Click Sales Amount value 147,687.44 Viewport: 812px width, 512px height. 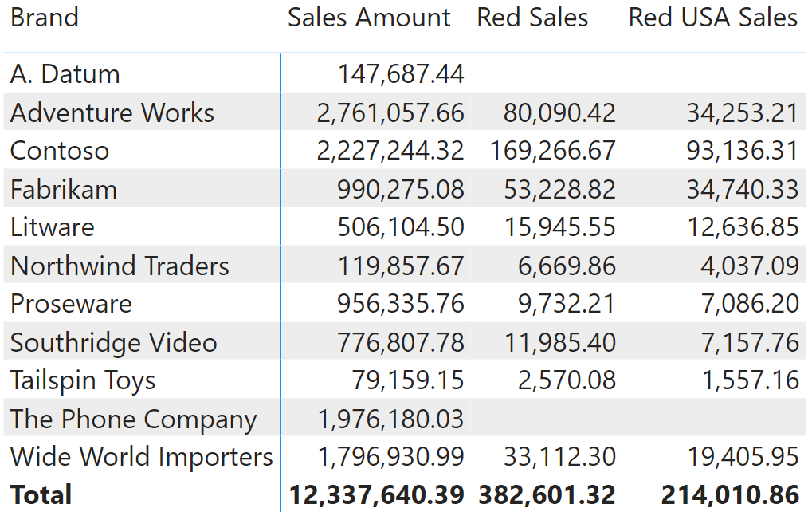[x=401, y=73]
